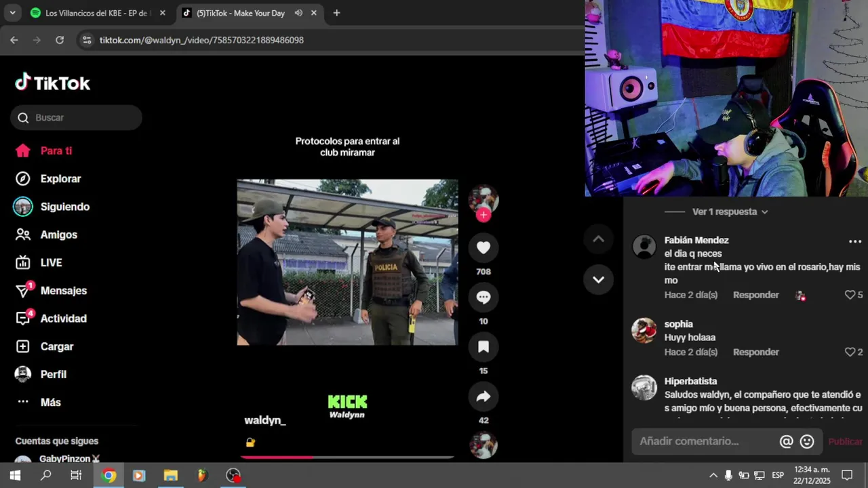The image size is (868, 488).
Task: Open Windows Start menu
Action: [x=15, y=476]
